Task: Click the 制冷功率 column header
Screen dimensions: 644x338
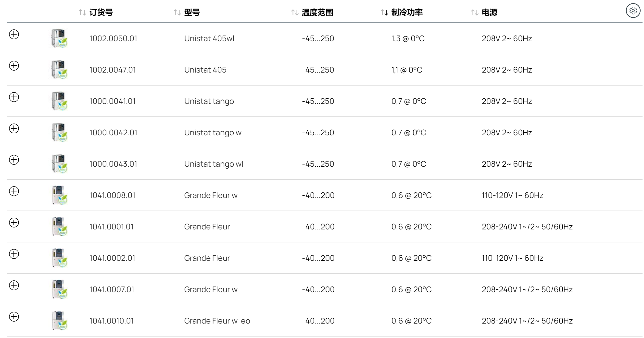Action: point(407,12)
